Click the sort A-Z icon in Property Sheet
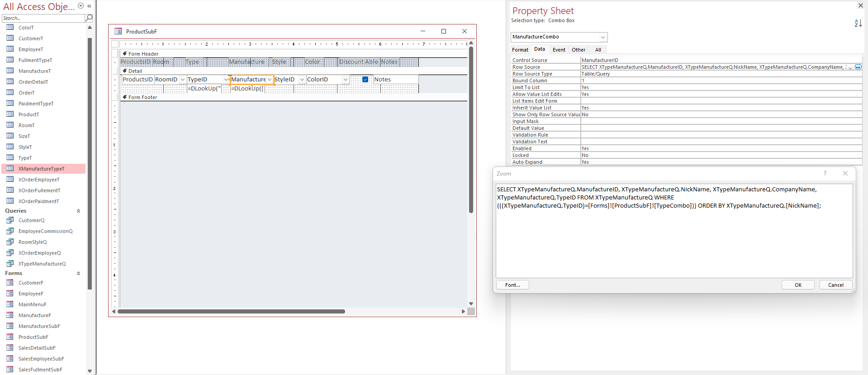The image size is (868, 375). [858, 23]
